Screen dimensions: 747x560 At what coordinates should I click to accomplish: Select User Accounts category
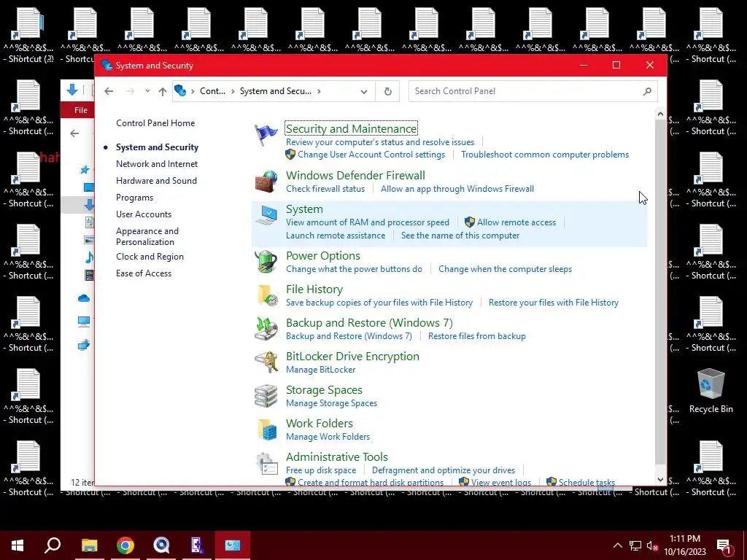(x=144, y=214)
